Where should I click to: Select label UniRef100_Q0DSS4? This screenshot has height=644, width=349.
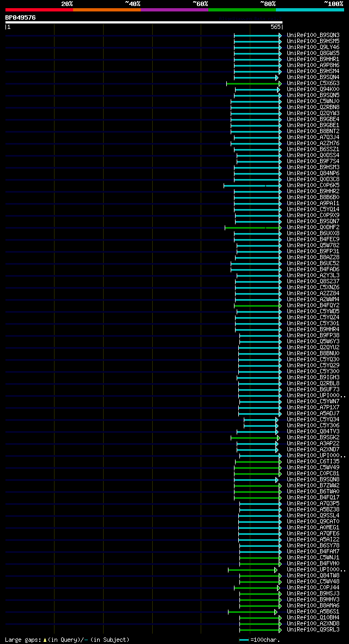point(313,156)
